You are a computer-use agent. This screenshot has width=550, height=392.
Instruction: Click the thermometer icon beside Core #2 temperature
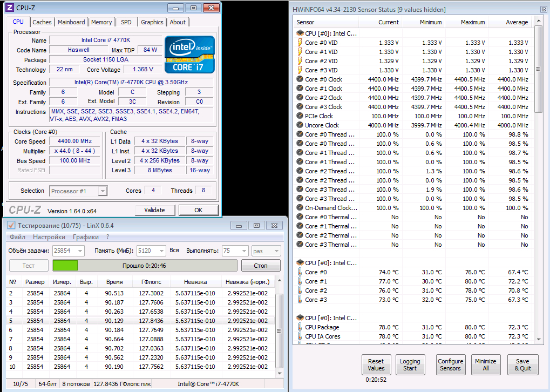point(300,290)
